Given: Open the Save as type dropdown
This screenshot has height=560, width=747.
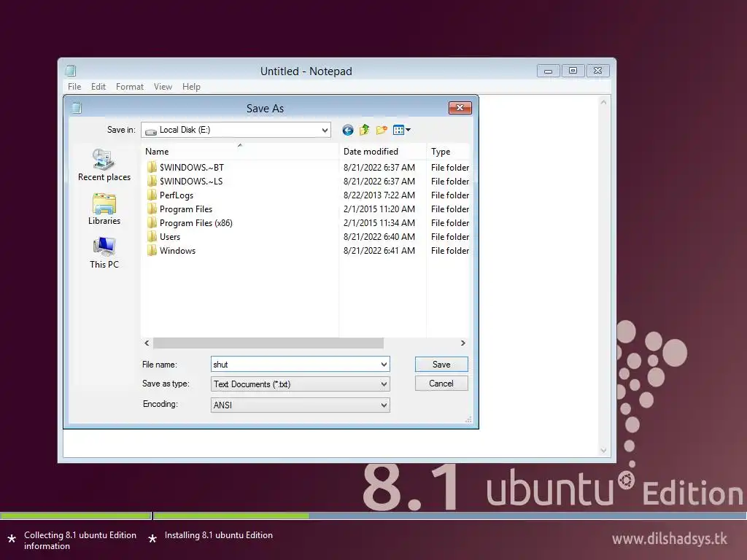Looking at the screenshot, I should pos(384,384).
